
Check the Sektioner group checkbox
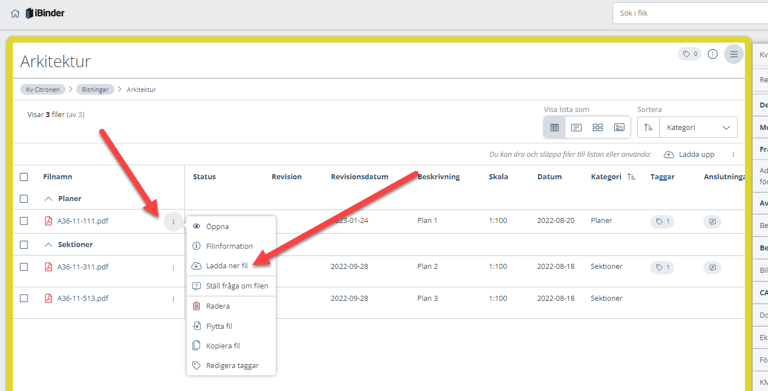tap(24, 244)
